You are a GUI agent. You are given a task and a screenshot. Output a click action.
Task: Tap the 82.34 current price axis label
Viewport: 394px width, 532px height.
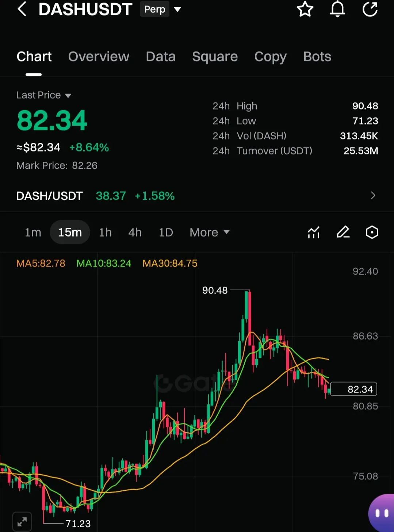click(x=353, y=389)
